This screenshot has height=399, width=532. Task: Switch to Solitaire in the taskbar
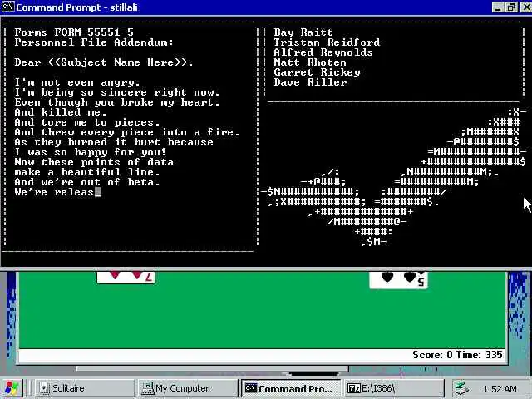[85, 388]
